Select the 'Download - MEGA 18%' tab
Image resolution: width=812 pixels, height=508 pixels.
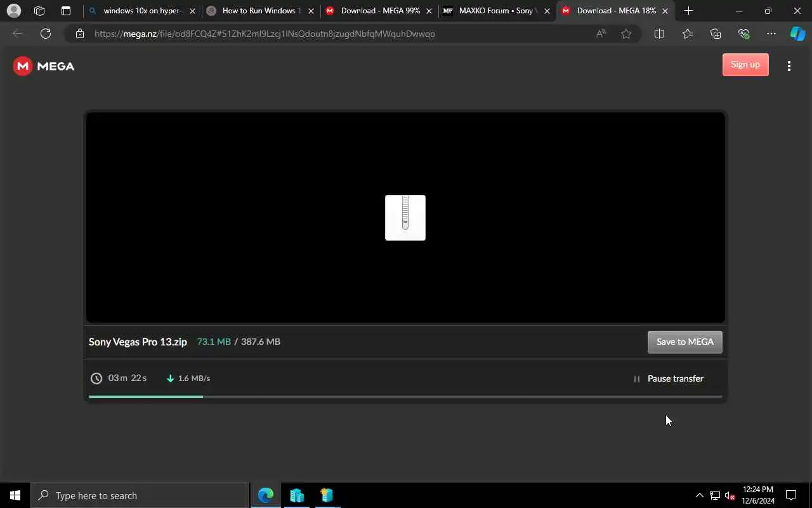[615, 11]
